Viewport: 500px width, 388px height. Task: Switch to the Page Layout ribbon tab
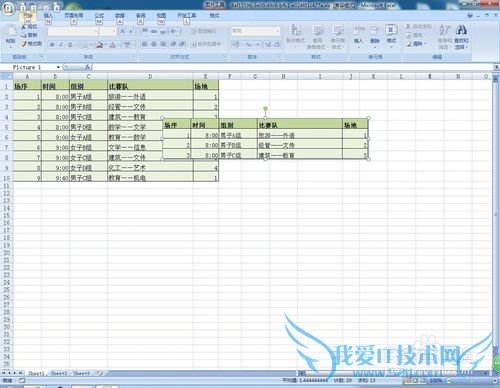coord(74,15)
